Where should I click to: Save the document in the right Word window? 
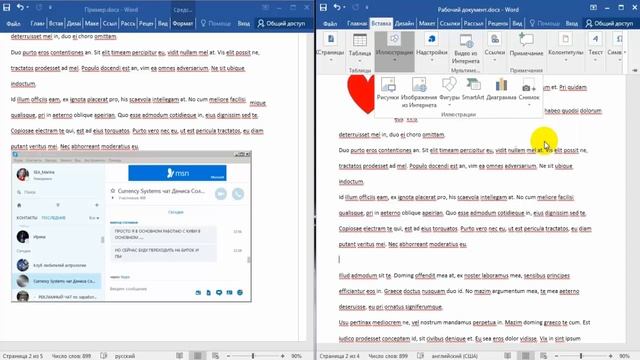[x=323, y=7]
